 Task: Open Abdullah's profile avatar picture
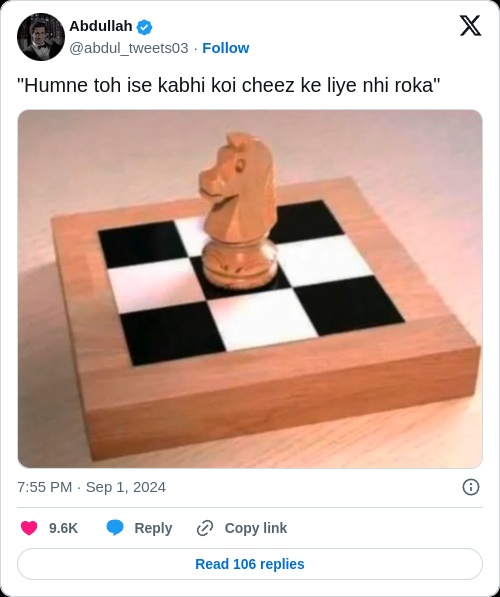coord(41,37)
